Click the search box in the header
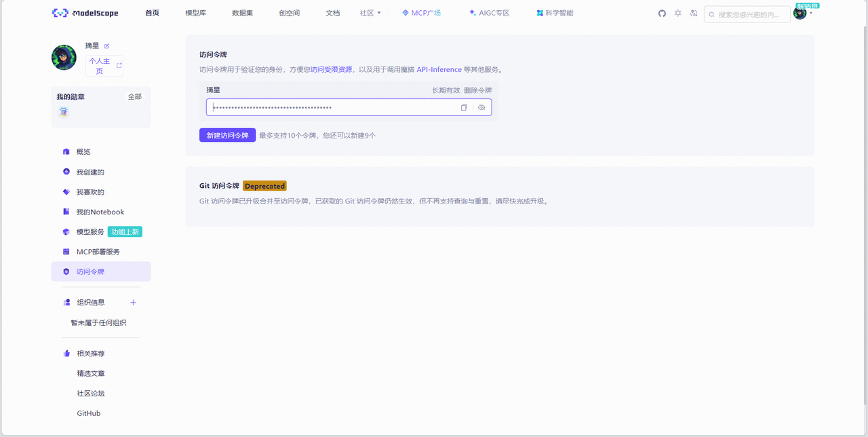The width and height of the screenshot is (868, 437). coord(751,14)
